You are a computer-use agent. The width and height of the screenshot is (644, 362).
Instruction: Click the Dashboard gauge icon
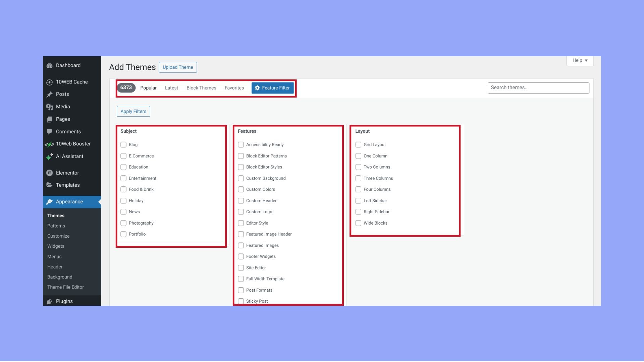[50, 66]
